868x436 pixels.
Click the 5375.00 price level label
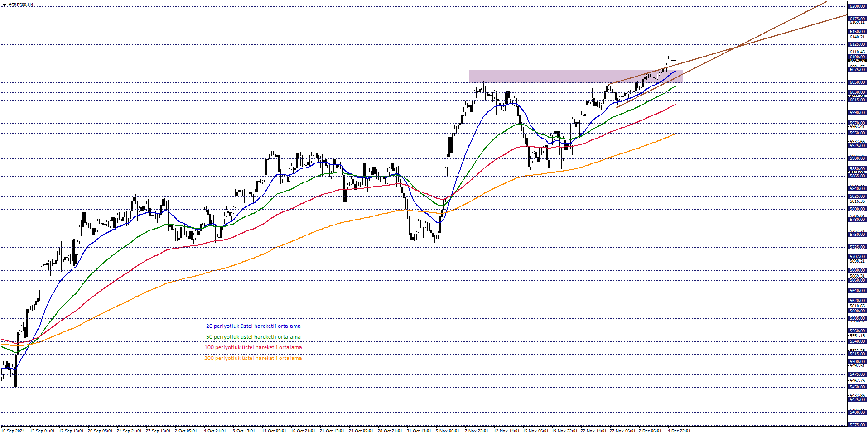tap(857, 425)
